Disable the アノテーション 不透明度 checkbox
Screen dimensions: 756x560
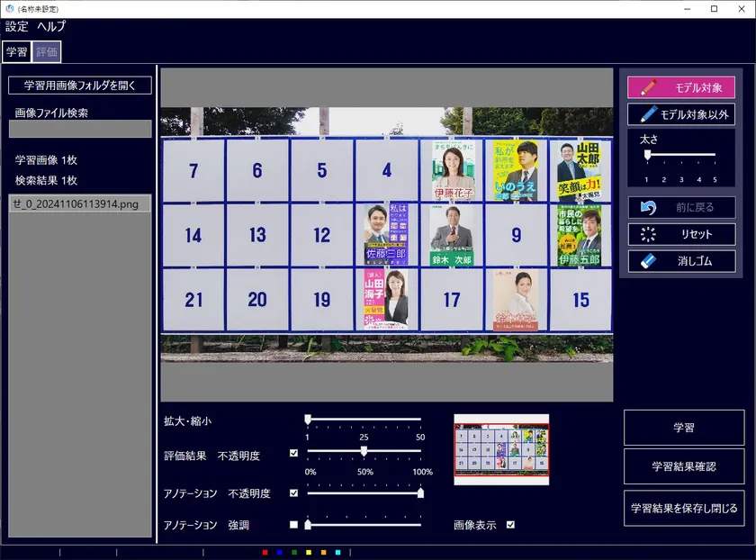(x=294, y=492)
